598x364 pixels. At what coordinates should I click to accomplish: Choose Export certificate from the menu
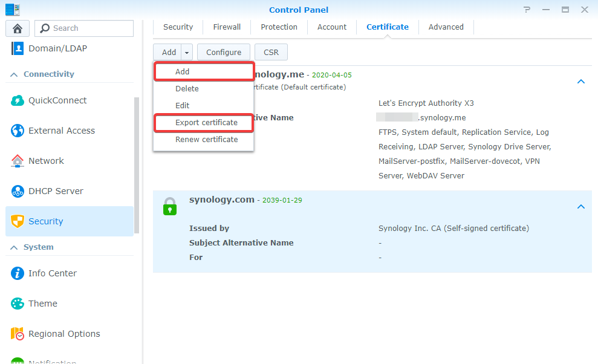(204, 123)
